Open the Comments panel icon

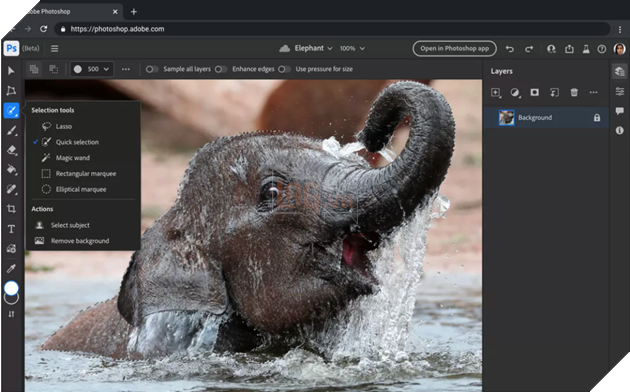coord(620,111)
